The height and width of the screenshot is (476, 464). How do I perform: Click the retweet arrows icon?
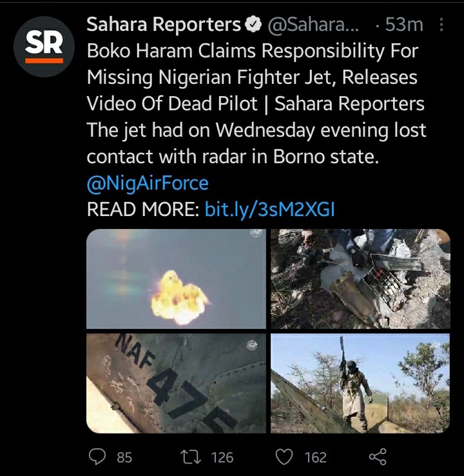click(x=191, y=457)
